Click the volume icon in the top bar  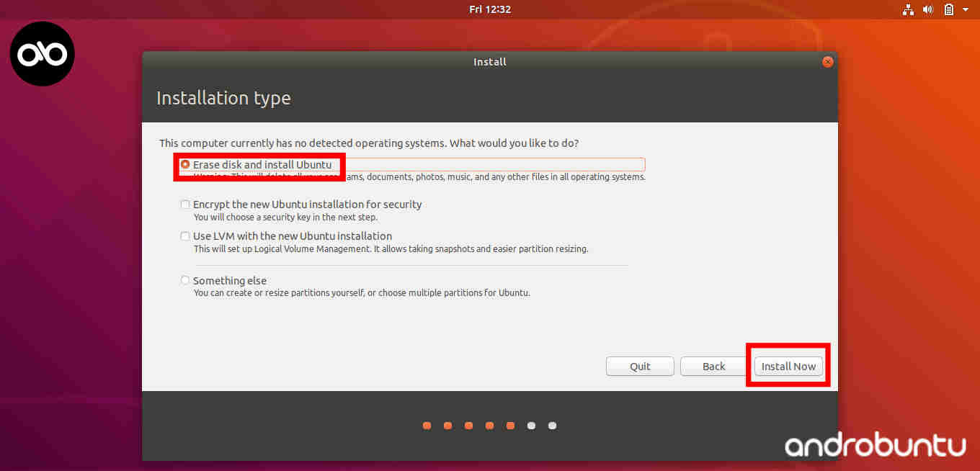pyautogui.click(x=927, y=9)
